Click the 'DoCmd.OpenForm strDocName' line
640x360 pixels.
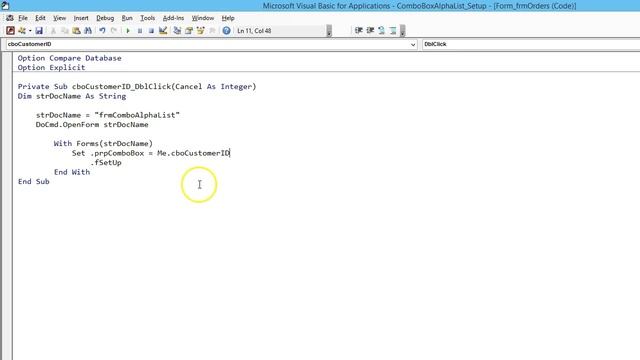point(92,124)
